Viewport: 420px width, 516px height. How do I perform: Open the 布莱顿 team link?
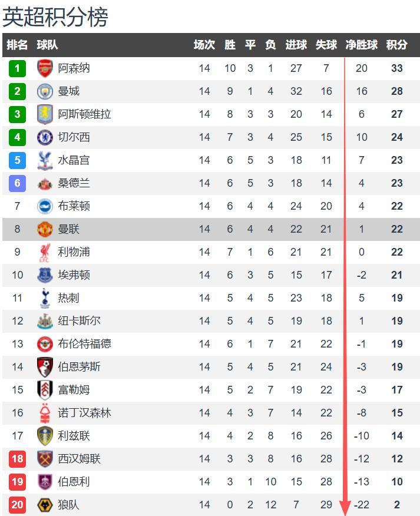(x=74, y=206)
